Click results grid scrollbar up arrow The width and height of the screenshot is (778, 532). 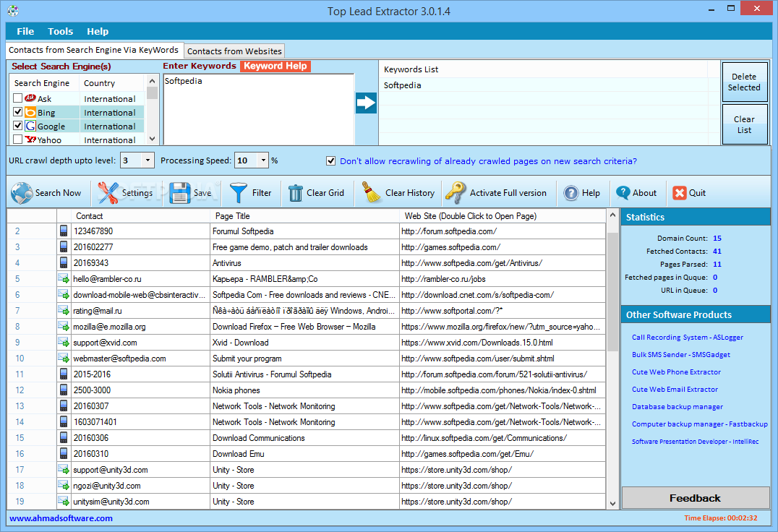[x=612, y=215]
